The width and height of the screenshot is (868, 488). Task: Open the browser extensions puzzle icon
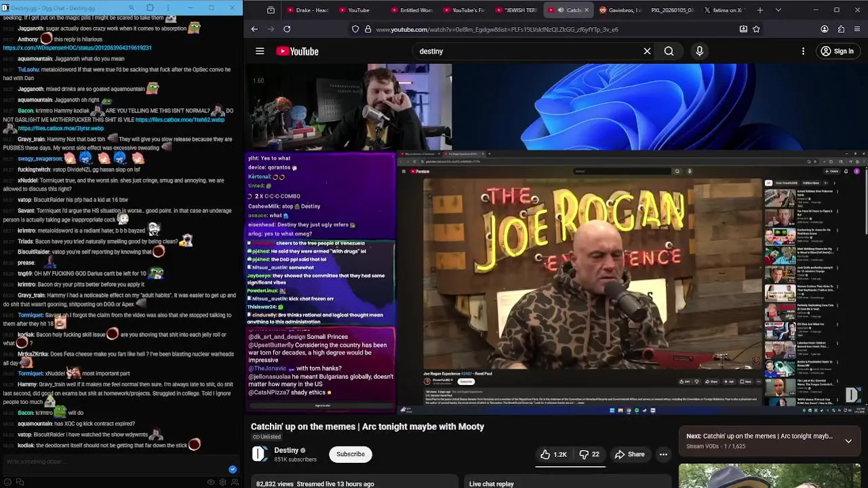(841, 29)
